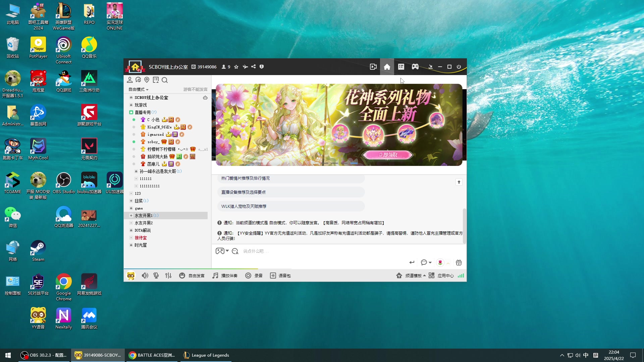This screenshot has width=644, height=362.
Task: Select the 水友开黑2 channel
Action: pyautogui.click(x=144, y=223)
